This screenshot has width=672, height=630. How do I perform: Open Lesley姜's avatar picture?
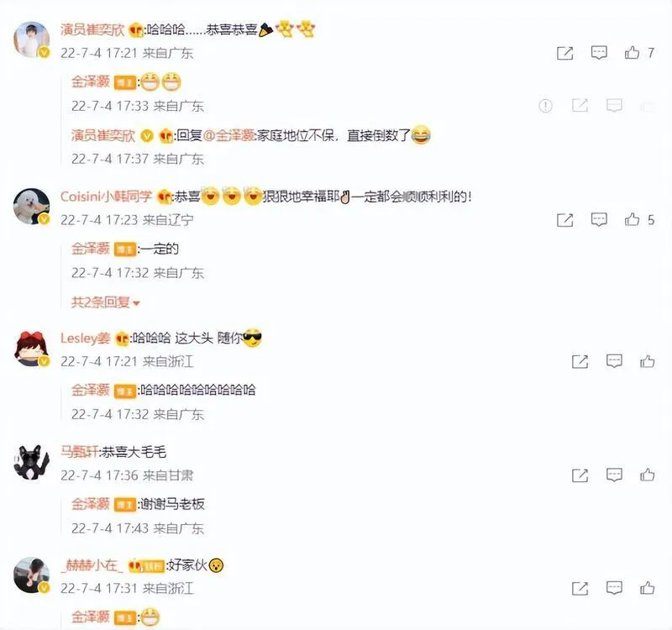(x=31, y=349)
